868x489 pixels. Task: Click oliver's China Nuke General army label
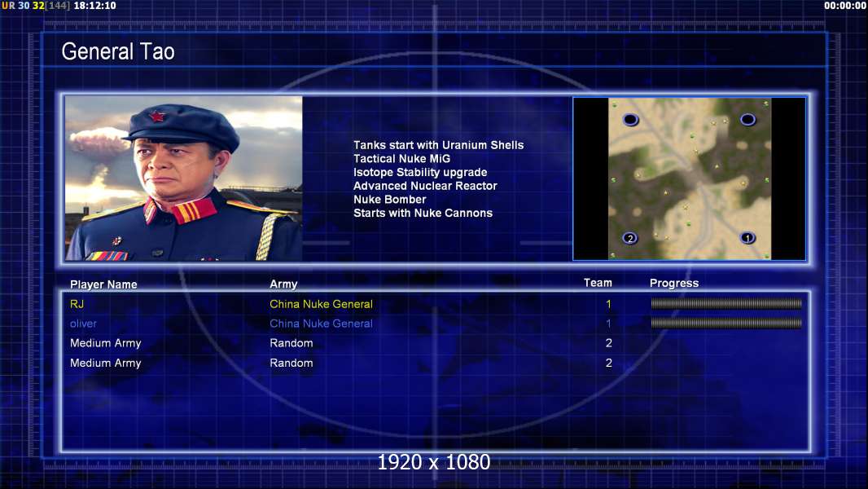(x=321, y=324)
